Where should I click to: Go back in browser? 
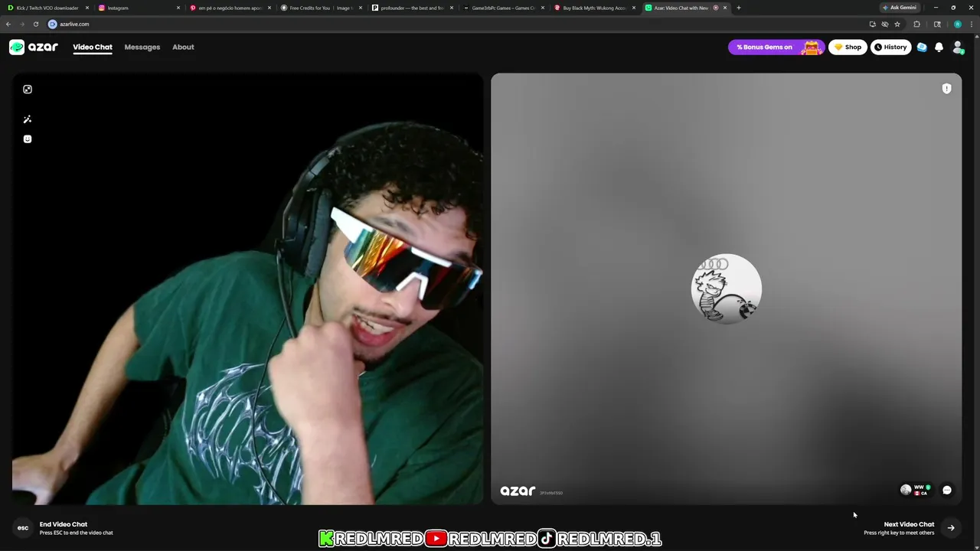[x=8, y=24]
